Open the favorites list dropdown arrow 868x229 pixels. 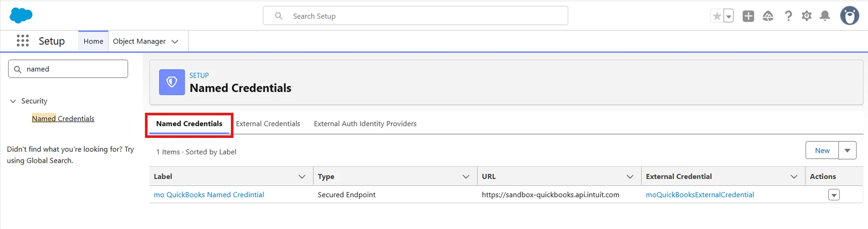click(729, 16)
